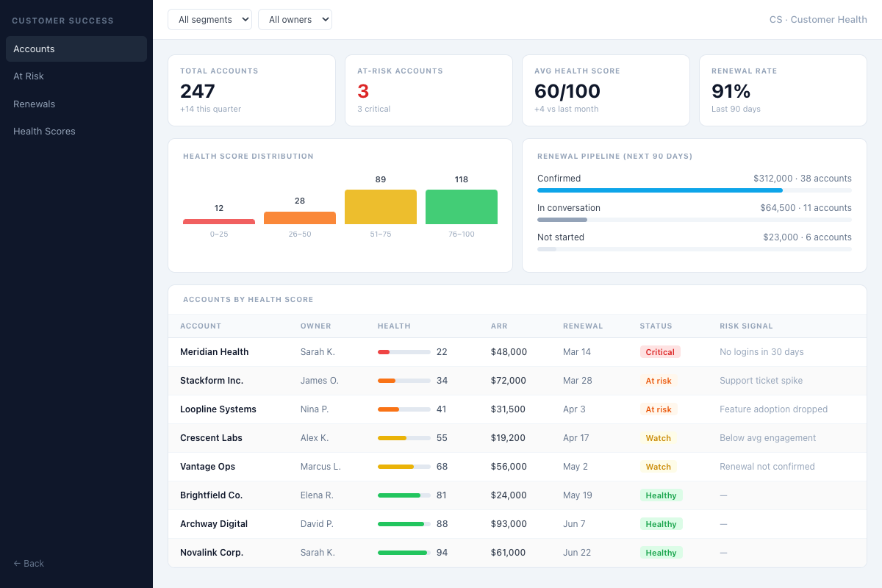The width and height of the screenshot is (882, 588).
Task: Click the Back link at bottom left
Action: [x=28, y=563]
